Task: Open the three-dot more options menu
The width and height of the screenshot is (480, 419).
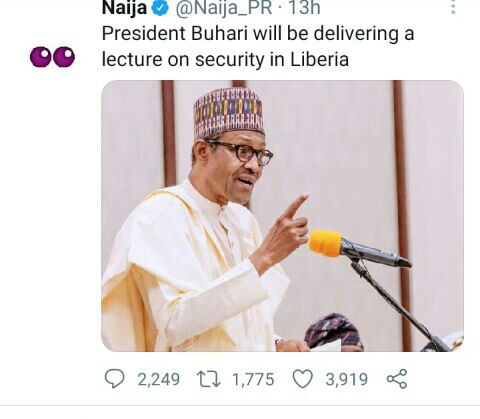Action: (x=453, y=7)
